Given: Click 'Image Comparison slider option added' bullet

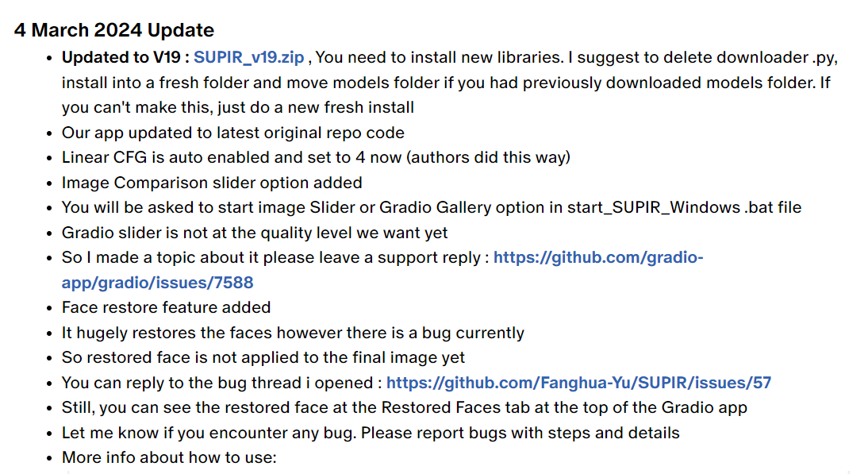Looking at the screenshot, I should [212, 183].
